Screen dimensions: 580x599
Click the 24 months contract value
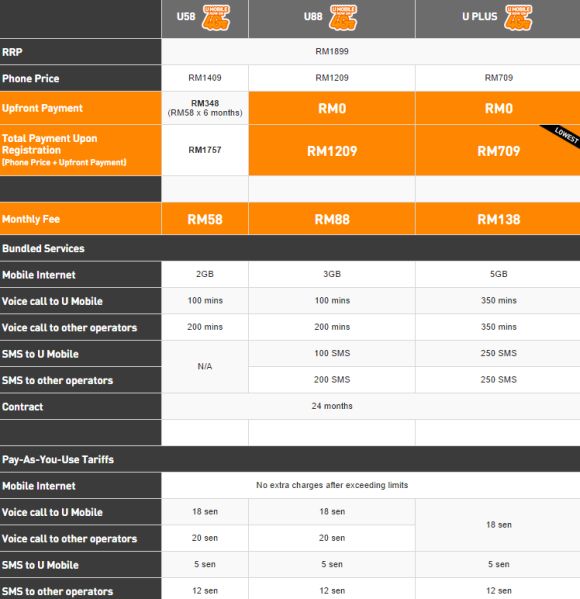click(x=332, y=406)
